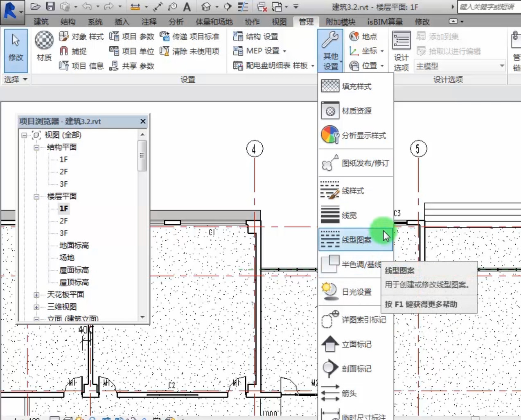
Task: Click the Save disk icon
Action: click(50, 7)
